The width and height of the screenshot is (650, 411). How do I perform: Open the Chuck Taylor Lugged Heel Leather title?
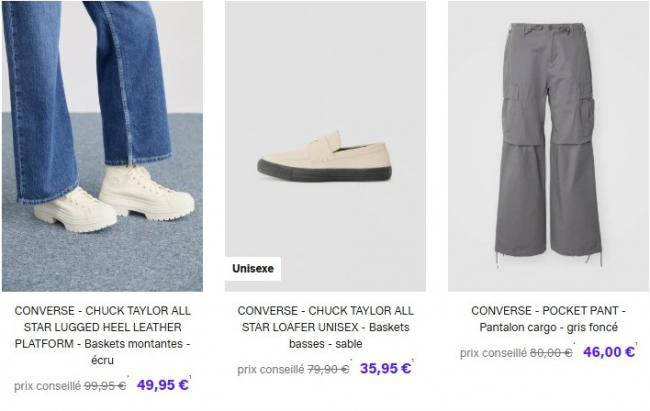tap(102, 335)
